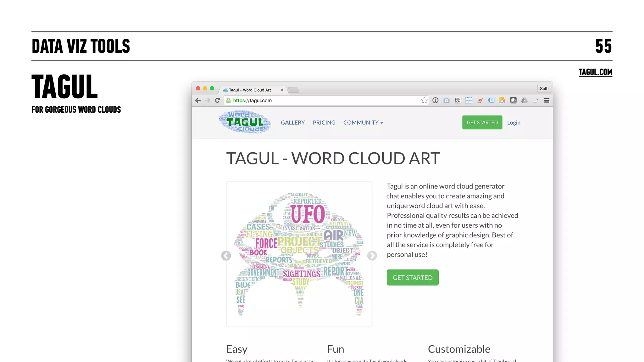Go back to previous page
Viewport: 644px width, 362px height.
point(198,100)
